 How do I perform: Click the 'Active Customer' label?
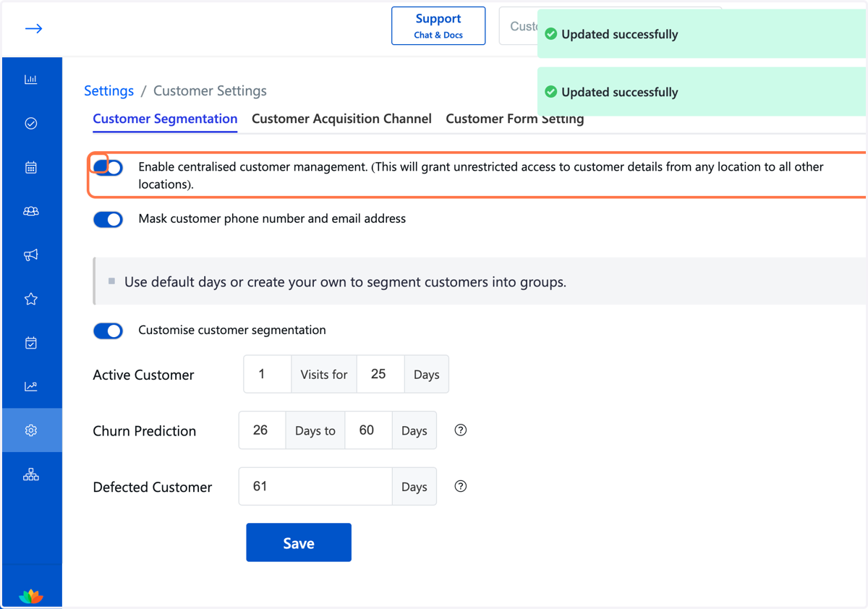[x=144, y=375]
